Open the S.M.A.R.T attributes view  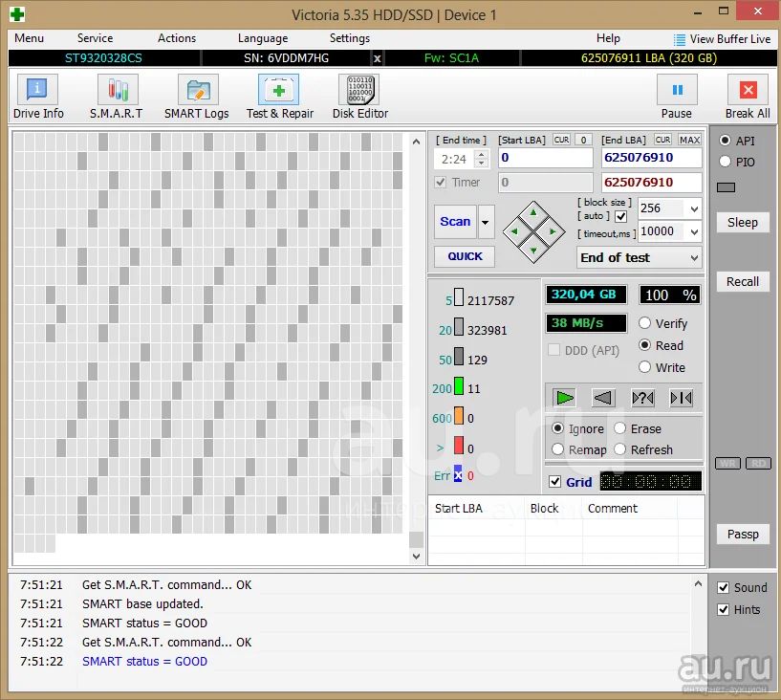(117, 97)
